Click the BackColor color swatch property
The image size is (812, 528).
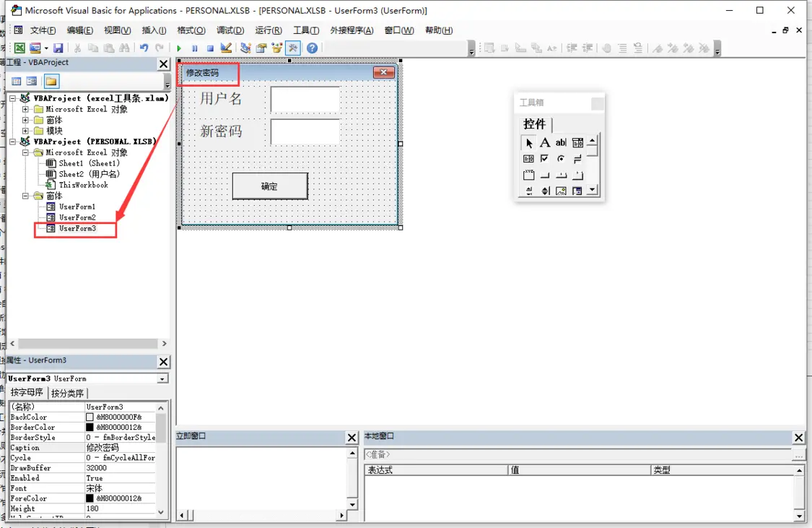click(x=90, y=417)
